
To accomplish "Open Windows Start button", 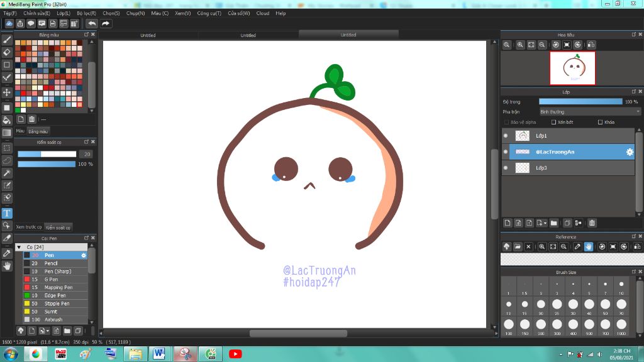I will click(11, 354).
